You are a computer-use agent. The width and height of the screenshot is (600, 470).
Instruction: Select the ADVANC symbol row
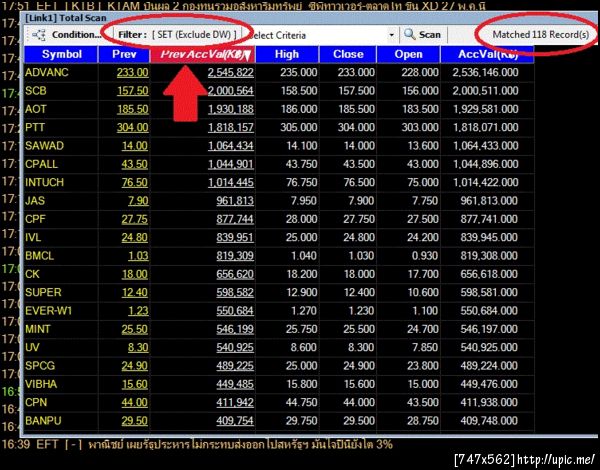pos(279,72)
